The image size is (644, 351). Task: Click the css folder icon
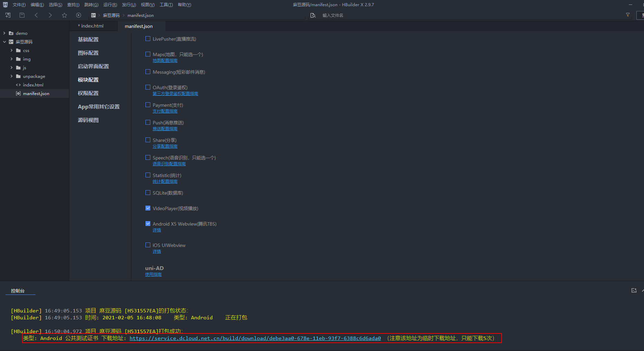point(18,50)
